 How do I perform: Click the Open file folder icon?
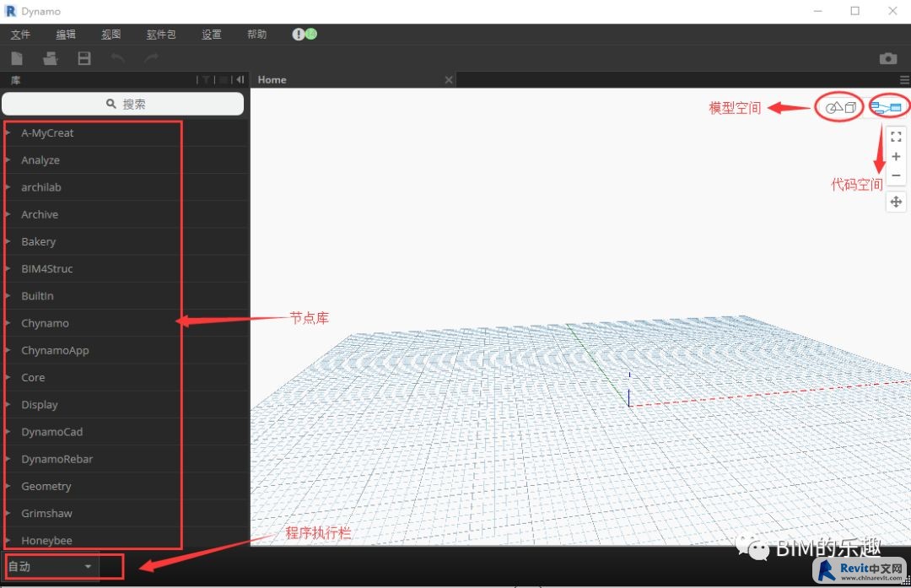51,58
